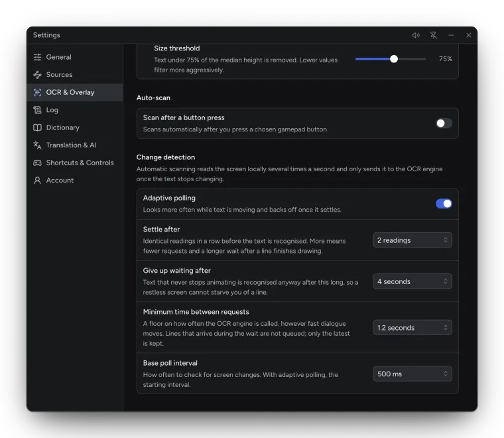504x438 pixels.
Task: Close the Settings window
Action: [x=469, y=35]
